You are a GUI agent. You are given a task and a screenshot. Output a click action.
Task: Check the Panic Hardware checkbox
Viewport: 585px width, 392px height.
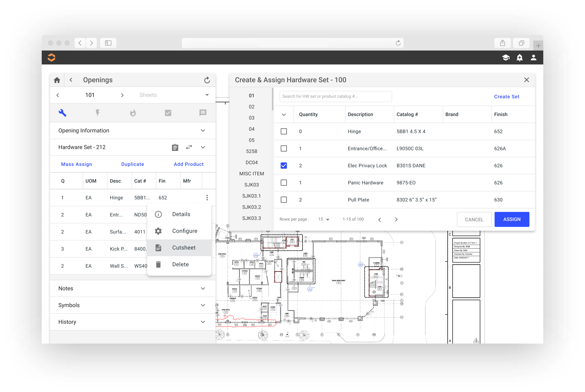(284, 182)
